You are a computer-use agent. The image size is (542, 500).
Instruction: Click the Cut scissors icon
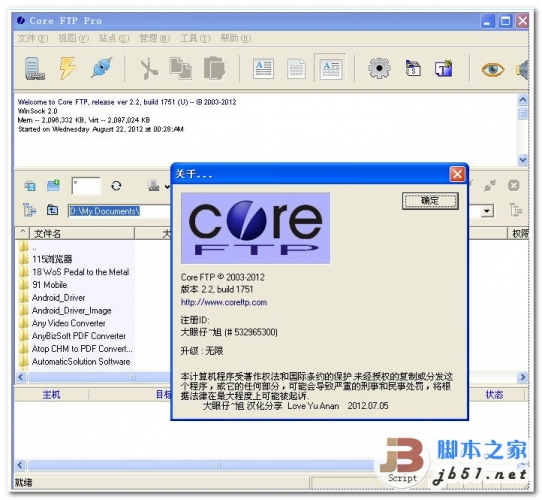(x=149, y=68)
